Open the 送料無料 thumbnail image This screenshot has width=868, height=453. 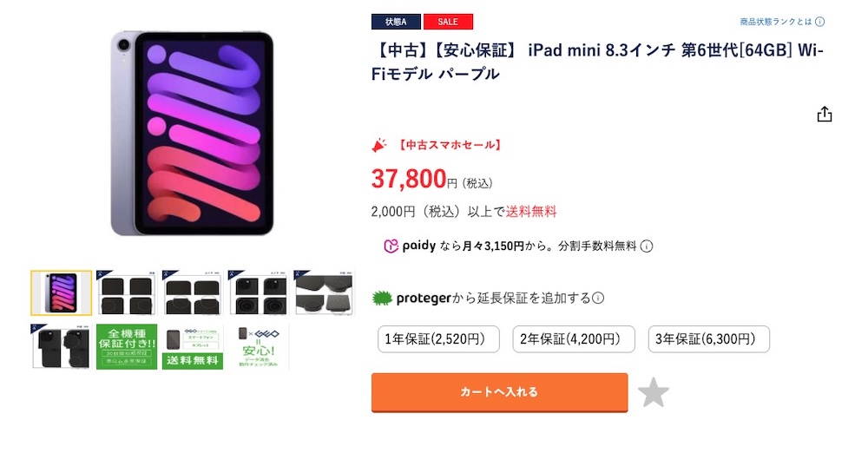pos(193,346)
